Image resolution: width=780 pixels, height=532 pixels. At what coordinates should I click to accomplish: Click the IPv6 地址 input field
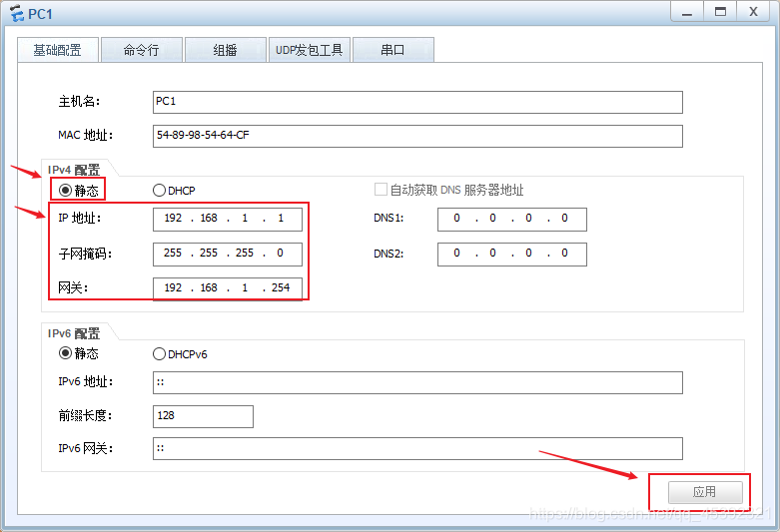(x=417, y=382)
